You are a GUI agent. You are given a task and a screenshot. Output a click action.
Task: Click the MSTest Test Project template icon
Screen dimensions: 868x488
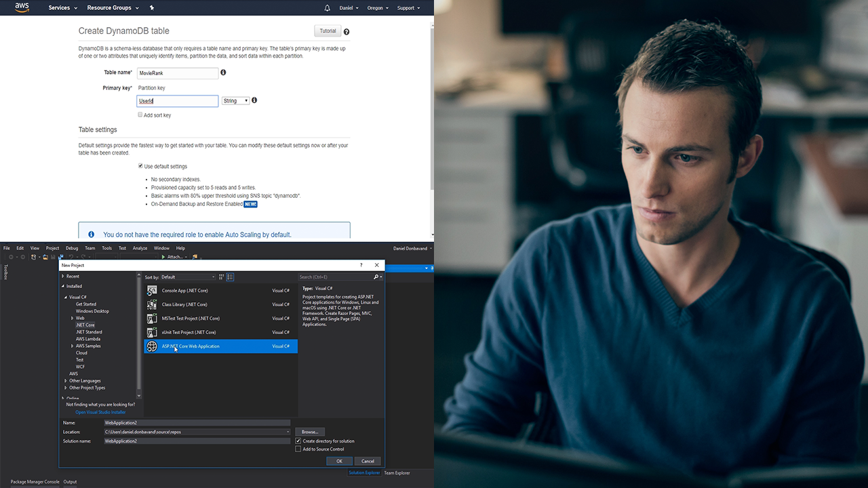coord(152,318)
